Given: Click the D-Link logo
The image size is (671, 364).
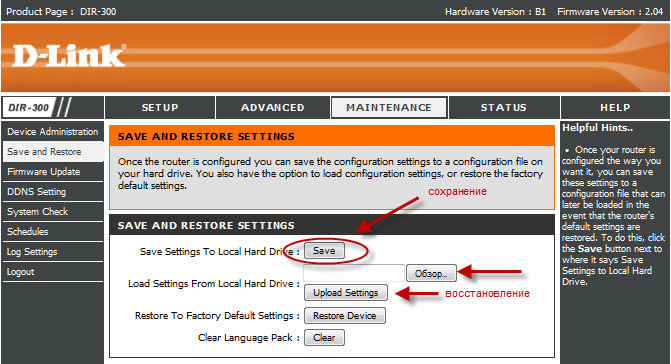Looking at the screenshot, I should pos(69,56).
